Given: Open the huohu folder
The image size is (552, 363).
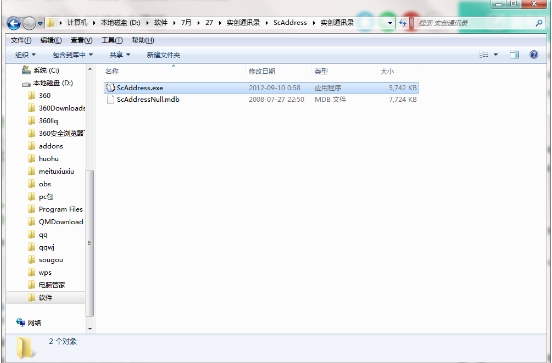Looking at the screenshot, I should click(49, 159).
